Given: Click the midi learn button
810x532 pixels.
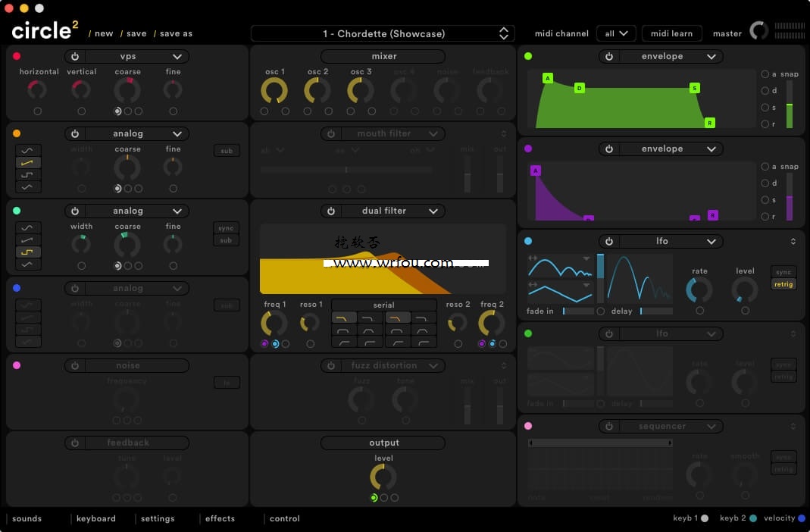Looking at the screenshot, I should point(671,33).
